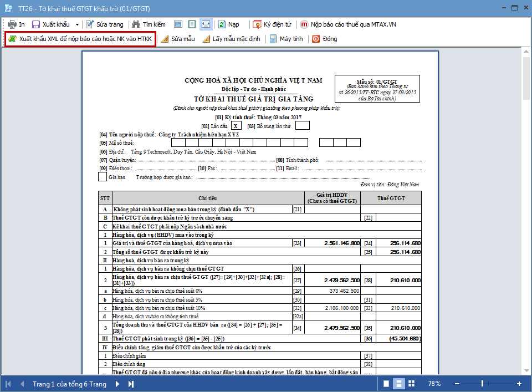Open the Xuất khẩu dropdown arrow

point(77,24)
